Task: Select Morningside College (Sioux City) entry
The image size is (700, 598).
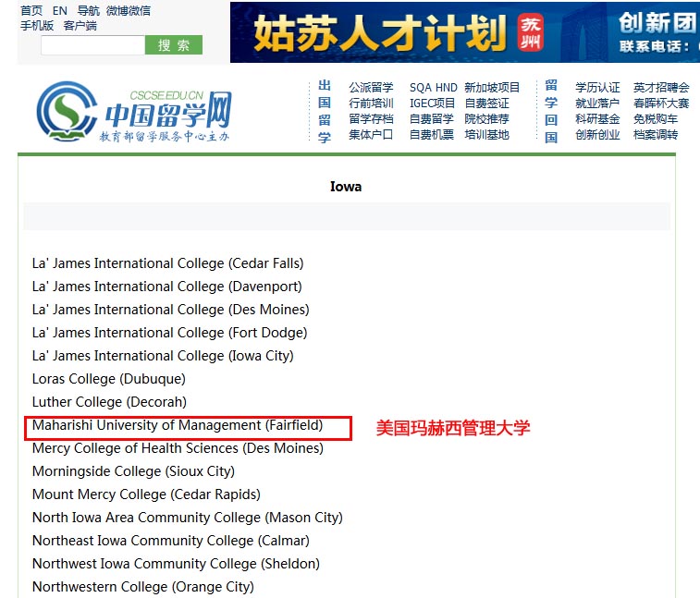Action: [133, 471]
